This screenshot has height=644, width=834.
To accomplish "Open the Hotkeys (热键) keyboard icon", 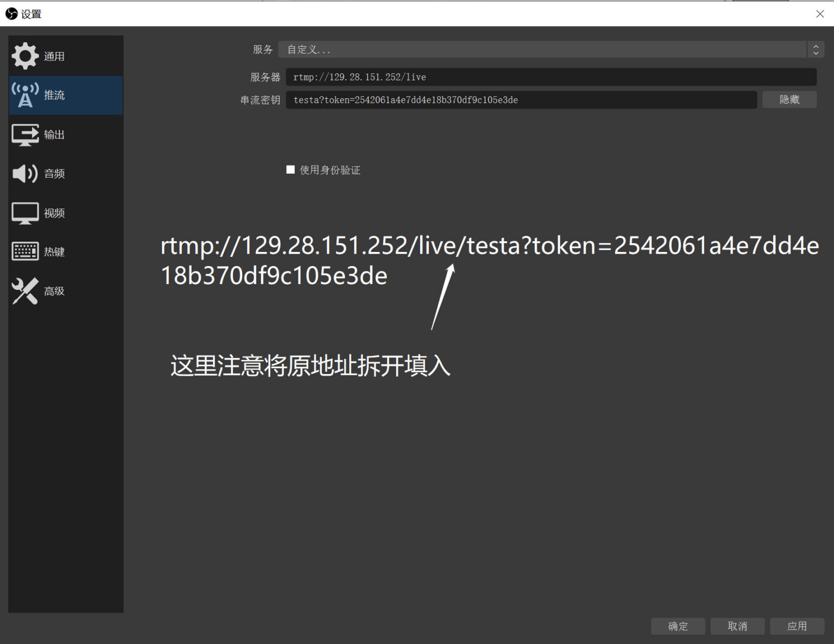I will pyautogui.click(x=25, y=251).
